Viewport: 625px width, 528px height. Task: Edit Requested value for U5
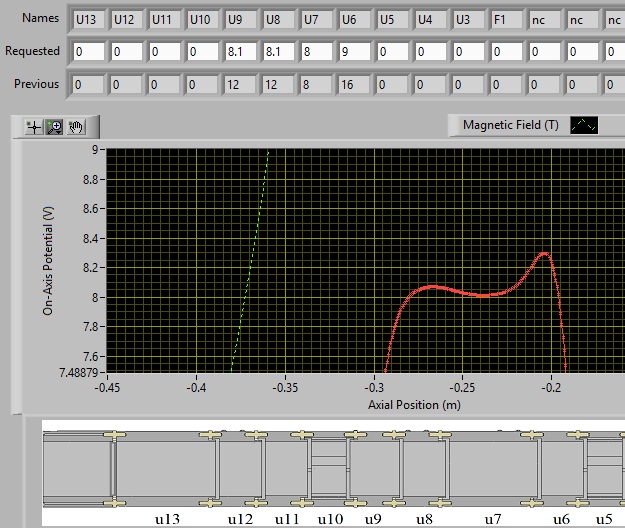tap(393, 52)
